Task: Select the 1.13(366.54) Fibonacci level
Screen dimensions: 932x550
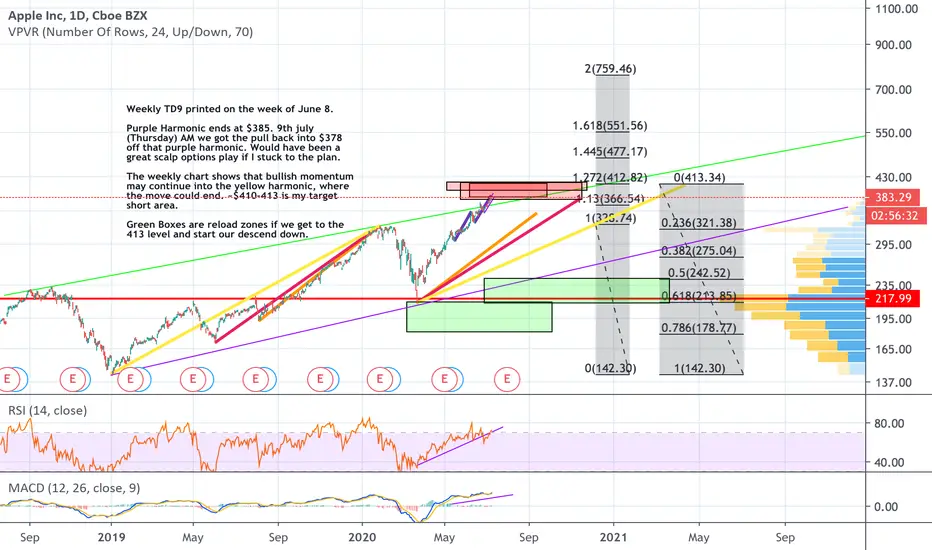Action: 610,199
